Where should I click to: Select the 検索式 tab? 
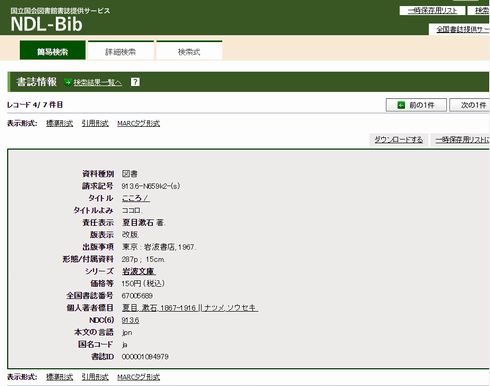tap(189, 51)
